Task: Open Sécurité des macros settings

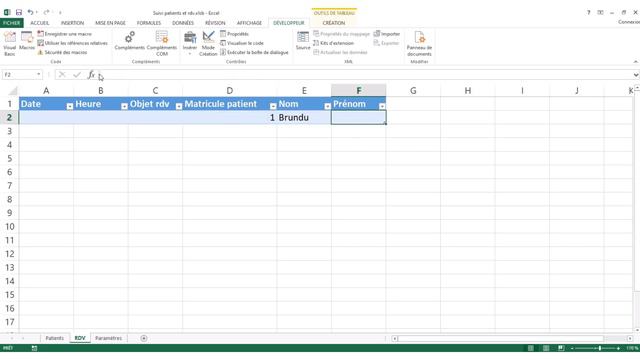Action: point(62,52)
